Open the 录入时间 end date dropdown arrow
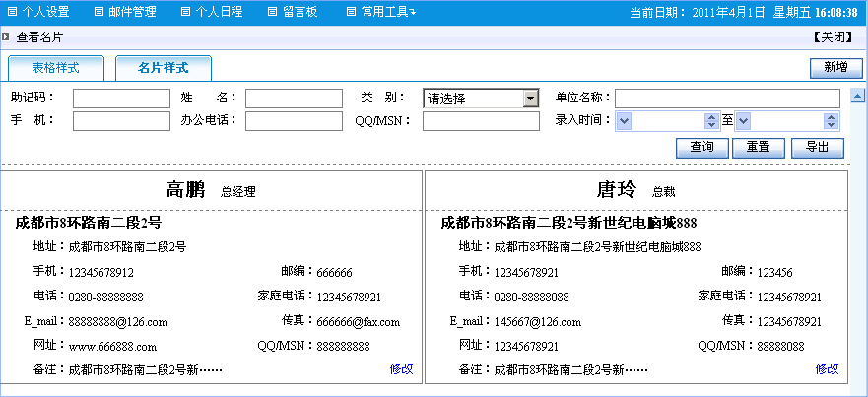The image size is (868, 397). (744, 121)
